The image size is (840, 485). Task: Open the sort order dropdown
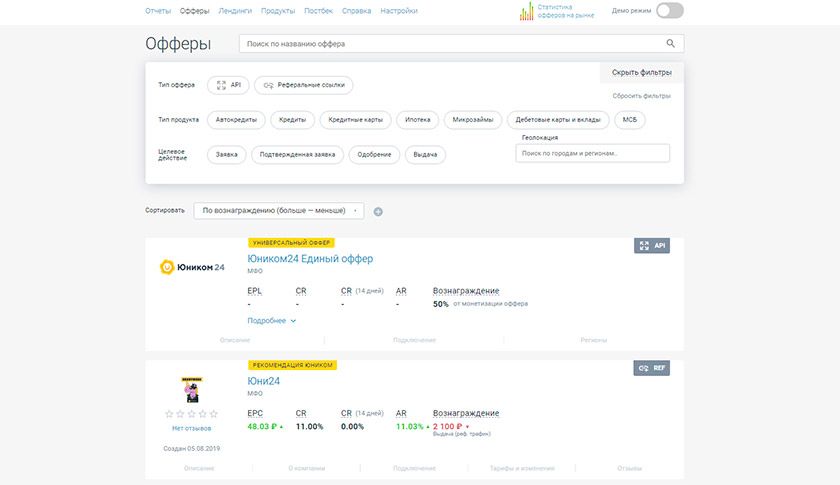pos(279,211)
